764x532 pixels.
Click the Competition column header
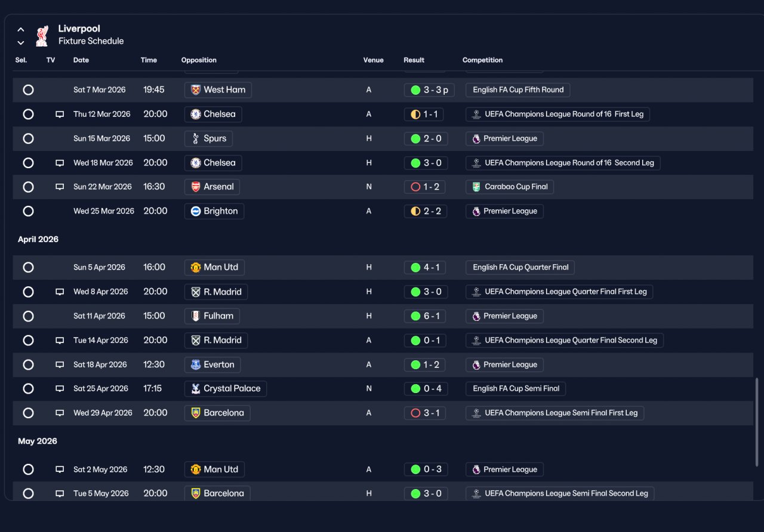tap(482, 60)
